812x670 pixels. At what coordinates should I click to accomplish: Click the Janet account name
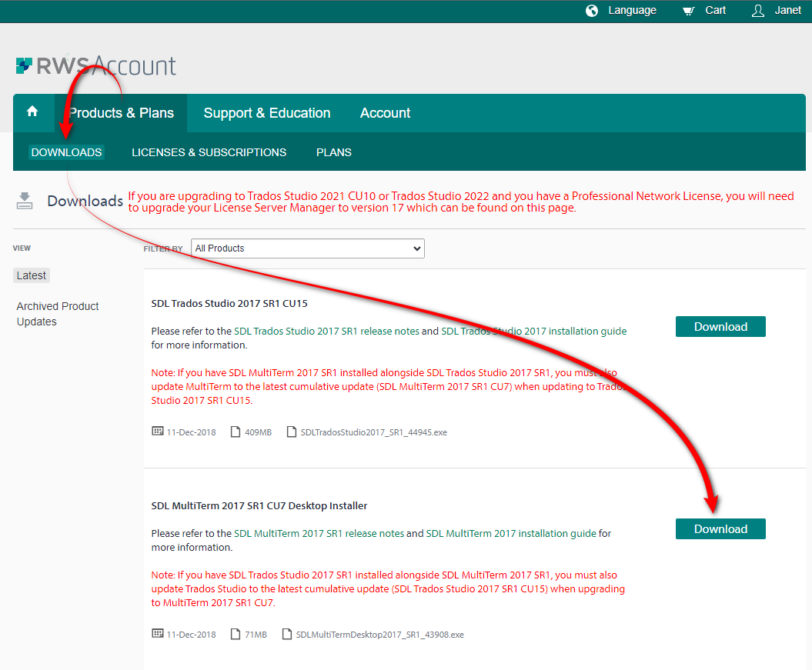point(787,10)
